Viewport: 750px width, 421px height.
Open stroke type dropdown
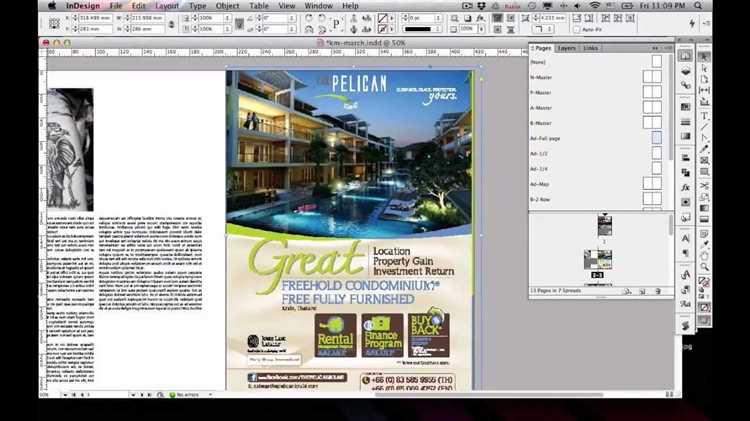click(x=438, y=29)
